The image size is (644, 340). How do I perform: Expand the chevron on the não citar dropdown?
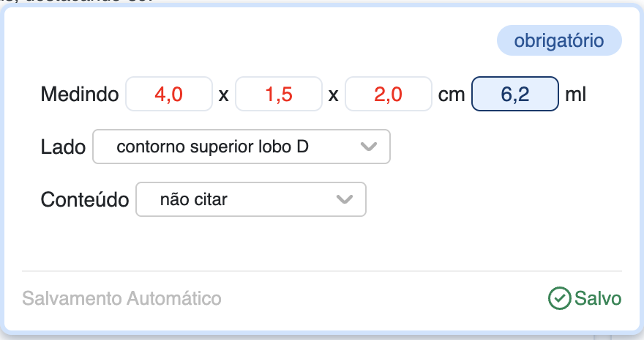(344, 199)
